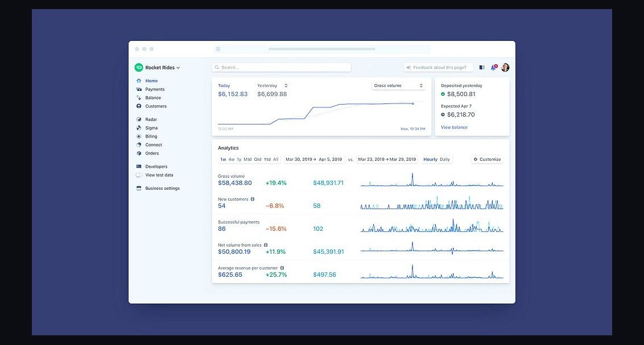Click the New customers sparkline chart
This screenshot has height=345, width=644.
tap(432, 203)
